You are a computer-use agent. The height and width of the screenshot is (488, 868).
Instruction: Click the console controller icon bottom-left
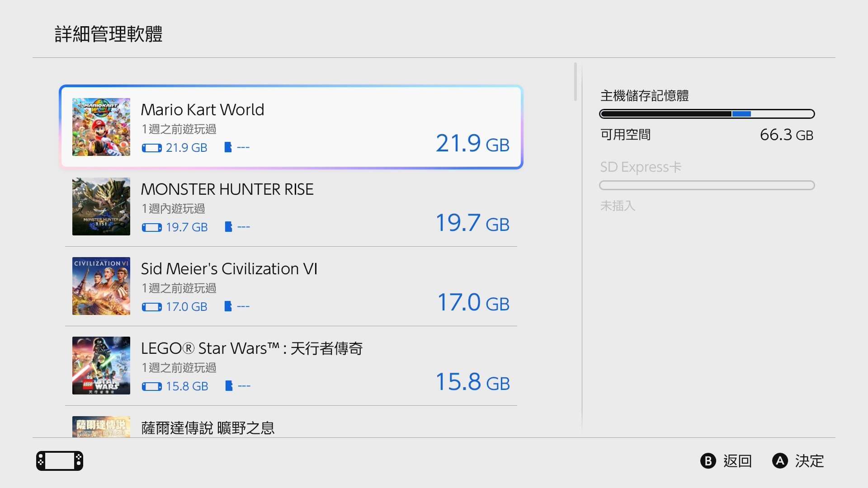click(60, 461)
